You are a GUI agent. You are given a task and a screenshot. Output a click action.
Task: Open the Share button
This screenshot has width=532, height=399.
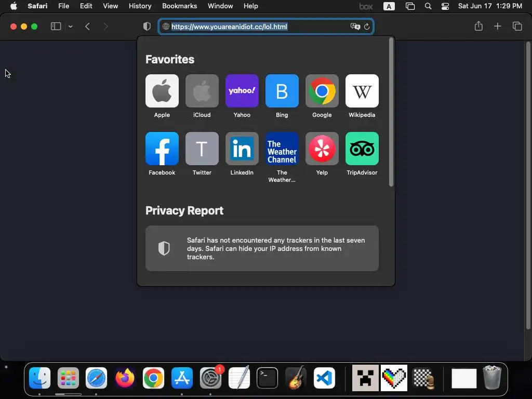point(478,26)
